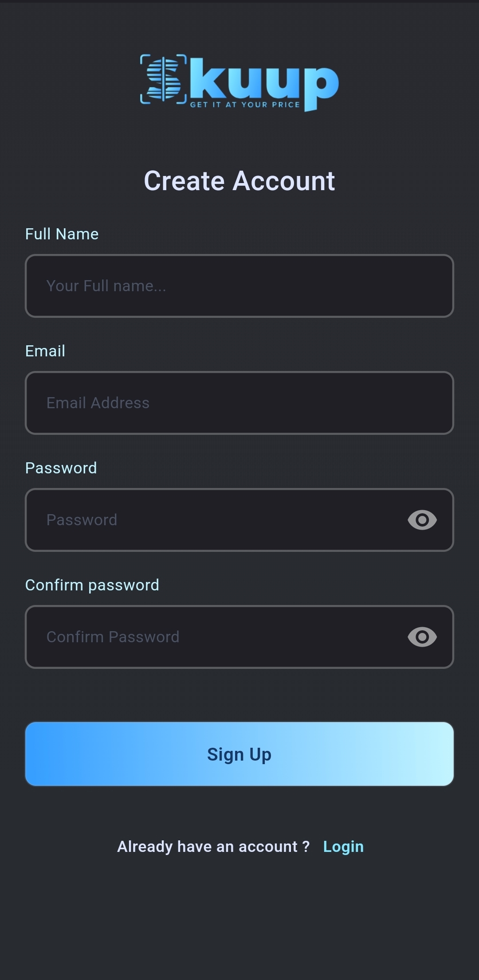Image resolution: width=479 pixels, height=980 pixels.
Task: Click the 'Confirm Password' placeholder text
Action: pos(113,637)
